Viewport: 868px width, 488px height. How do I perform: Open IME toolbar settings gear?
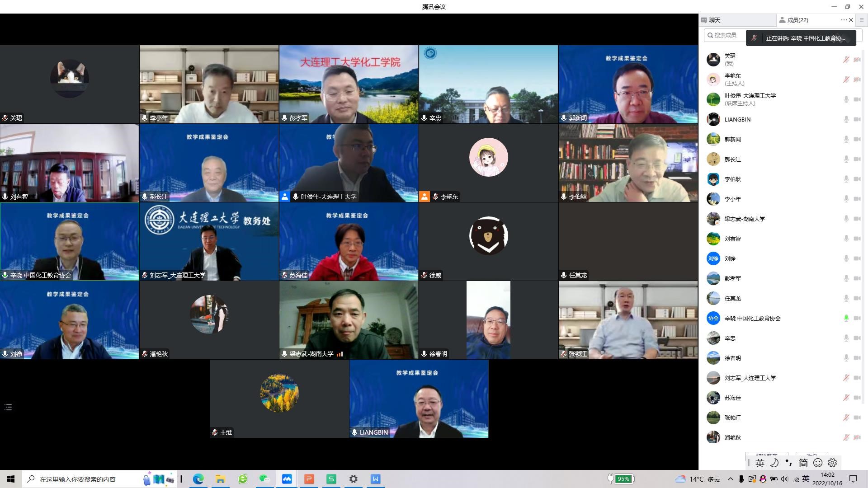pyautogui.click(x=832, y=463)
